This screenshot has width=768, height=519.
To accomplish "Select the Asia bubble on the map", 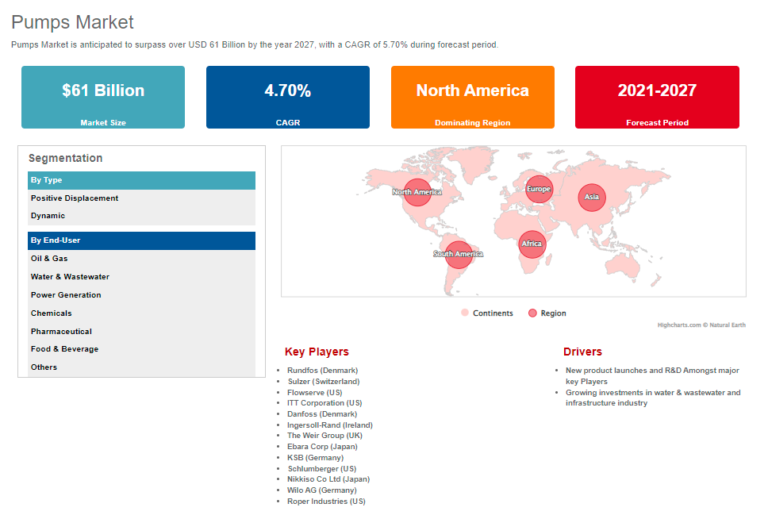I will pyautogui.click(x=592, y=197).
